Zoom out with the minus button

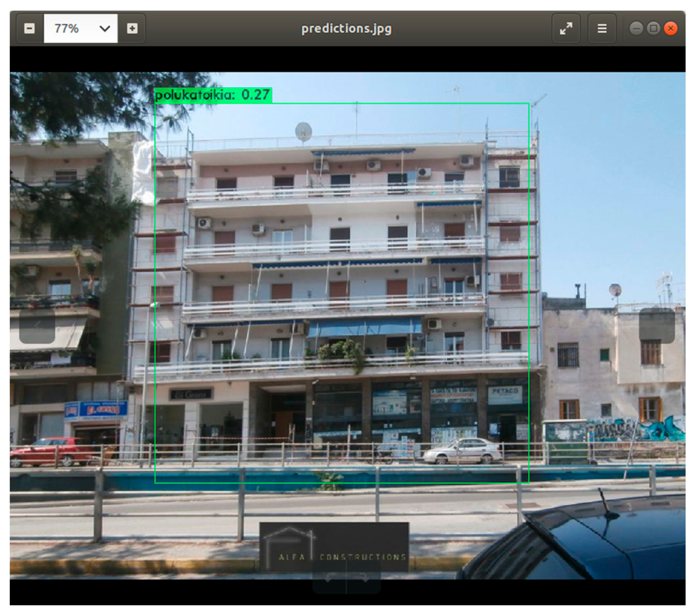coord(30,28)
